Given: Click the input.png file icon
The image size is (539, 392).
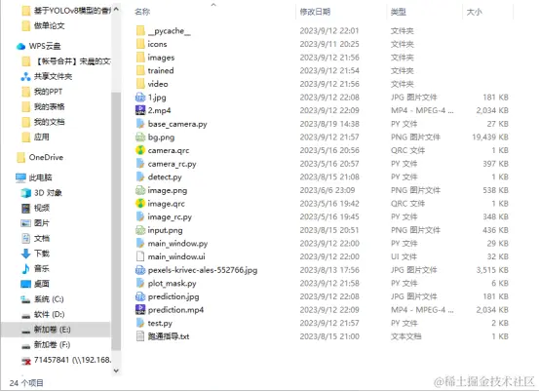Looking at the screenshot, I should pyautogui.click(x=140, y=230).
